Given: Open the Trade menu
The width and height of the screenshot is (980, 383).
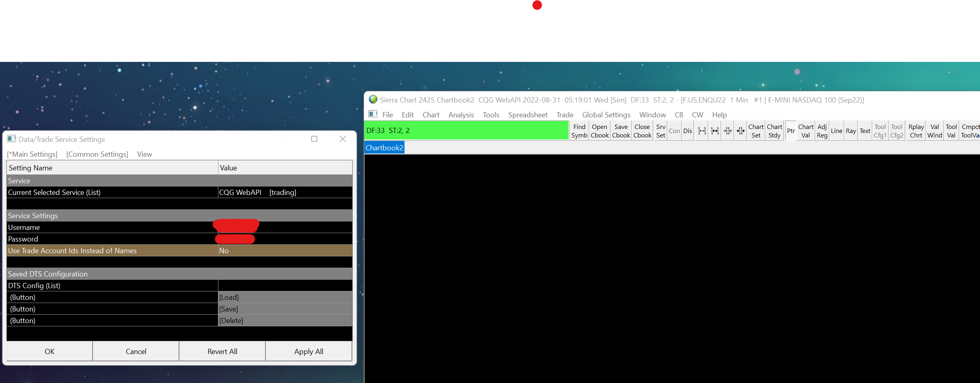Looking at the screenshot, I should coord(565,115).
